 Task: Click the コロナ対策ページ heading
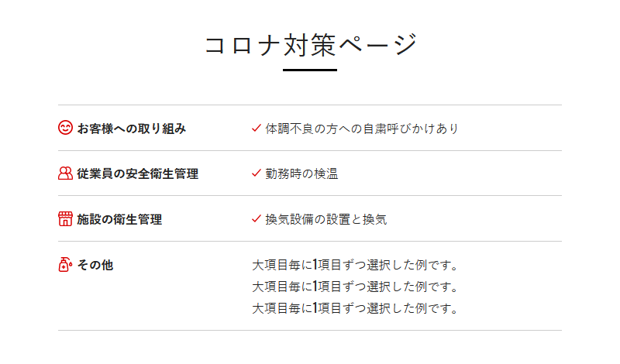tap(310, 44)
